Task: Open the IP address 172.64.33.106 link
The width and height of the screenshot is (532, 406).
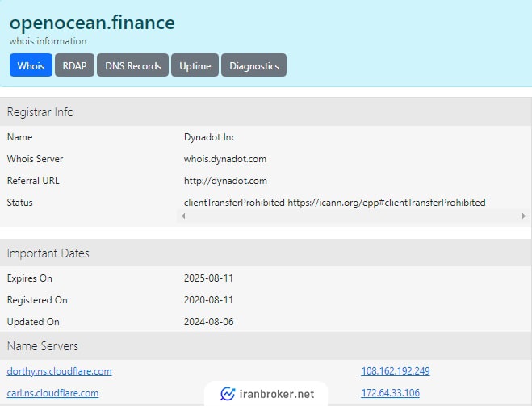Action: pos(391,393)
